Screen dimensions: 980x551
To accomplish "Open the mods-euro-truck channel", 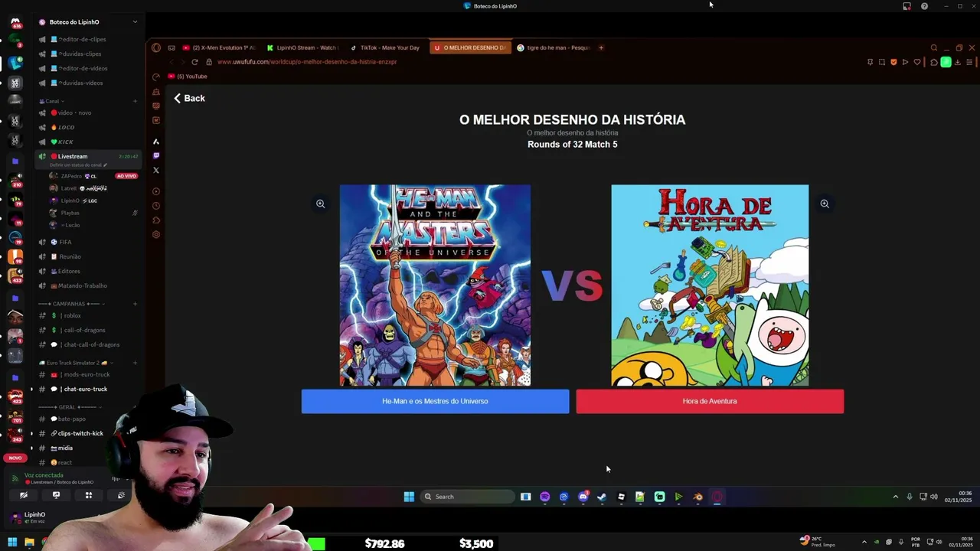I will point(88,374).
